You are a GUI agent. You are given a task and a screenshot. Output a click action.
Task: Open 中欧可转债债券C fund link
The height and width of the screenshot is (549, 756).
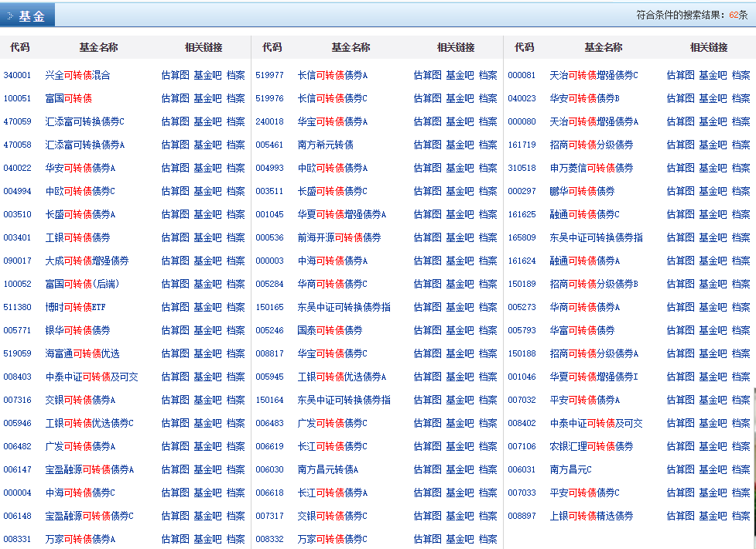pos(80,191)
